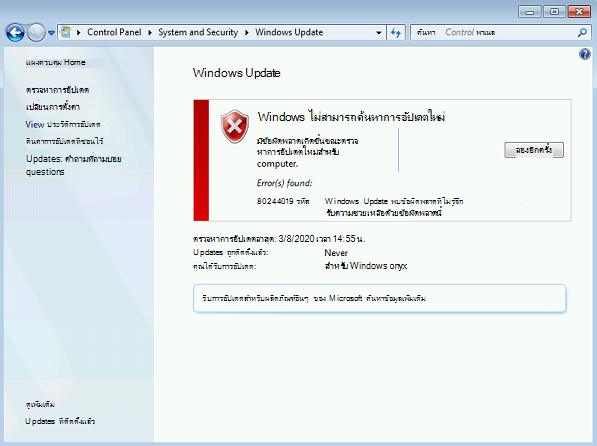This screenshot has height=446, width=597.
Task: Open recent pages dropdown next to nav arrows
Action: (51, 33)
